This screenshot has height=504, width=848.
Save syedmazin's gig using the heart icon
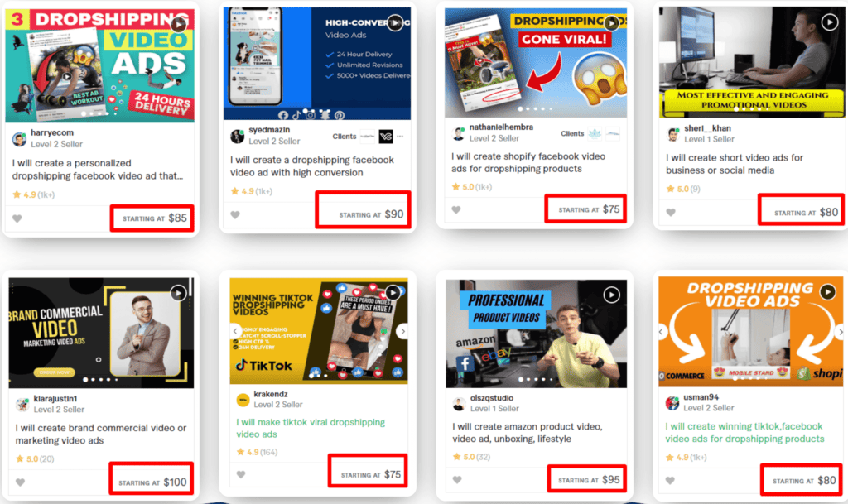tap(235, 215)
